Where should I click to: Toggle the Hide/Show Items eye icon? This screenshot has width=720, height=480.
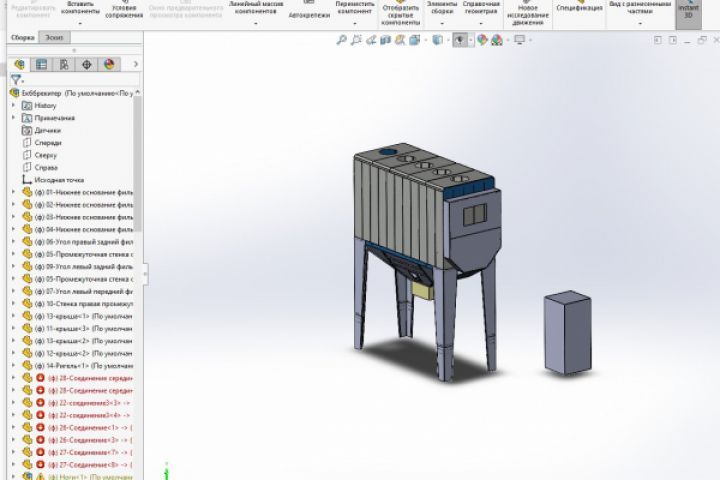(x=460, y=40)
